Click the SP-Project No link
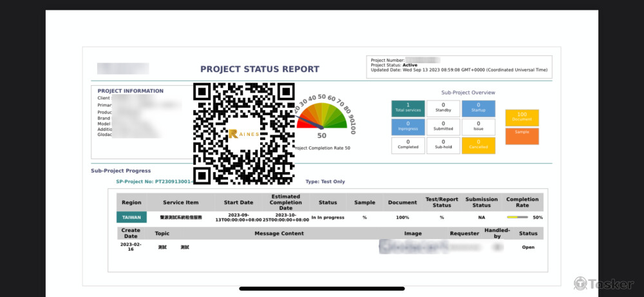Image resolution: width=644 pixels, height=297 pixels. tap(155, 182)
